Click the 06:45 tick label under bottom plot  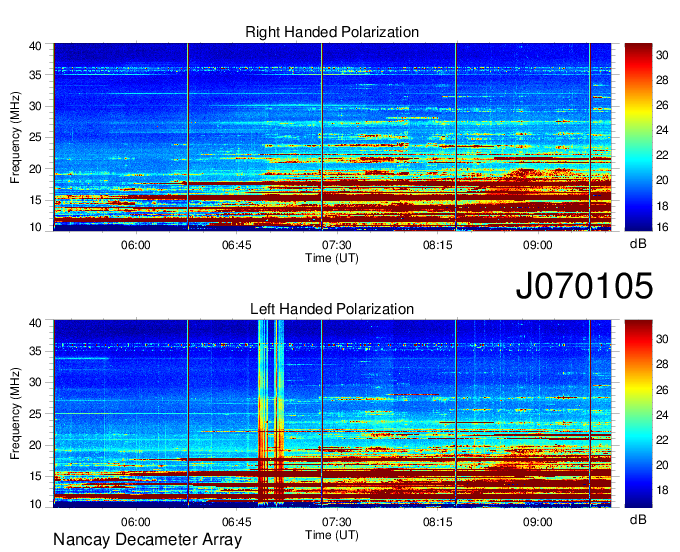tap(236, 522)
